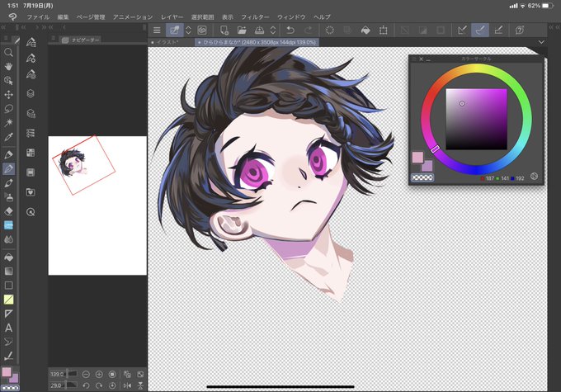The height and width of the screenshot is (392, 561).
Task: Select the Eyedropper tool
Action: [x=8, y=137]
